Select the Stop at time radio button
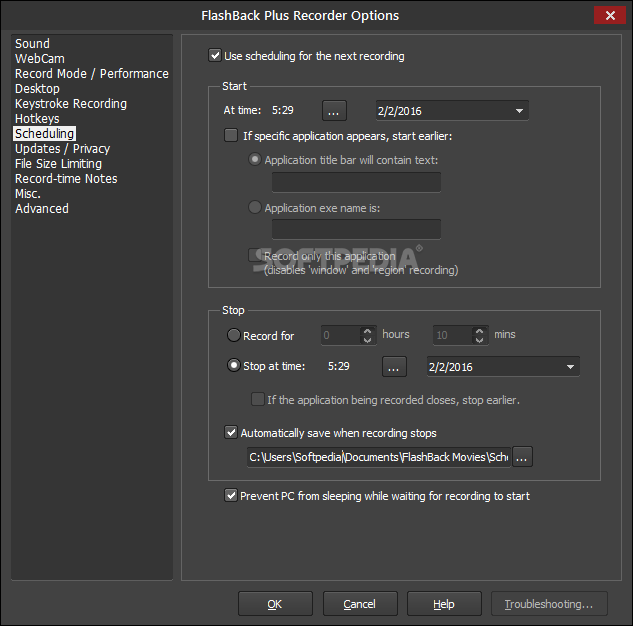Viewport: 633px width, 626px height. click(x=234, y=366)
